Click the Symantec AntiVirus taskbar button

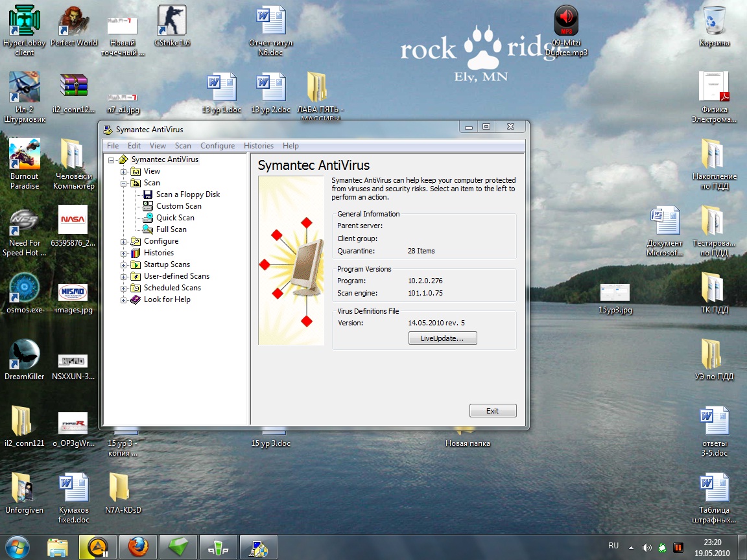tap(258, 547)
